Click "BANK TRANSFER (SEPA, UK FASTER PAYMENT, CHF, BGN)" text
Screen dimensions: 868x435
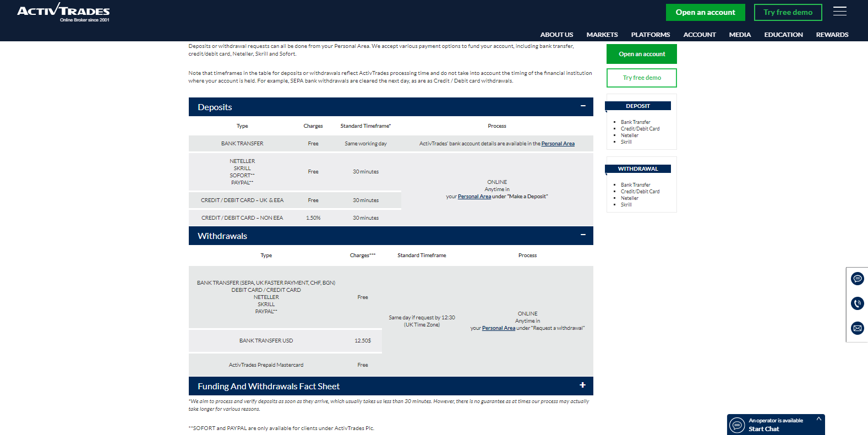pos(266,283)
